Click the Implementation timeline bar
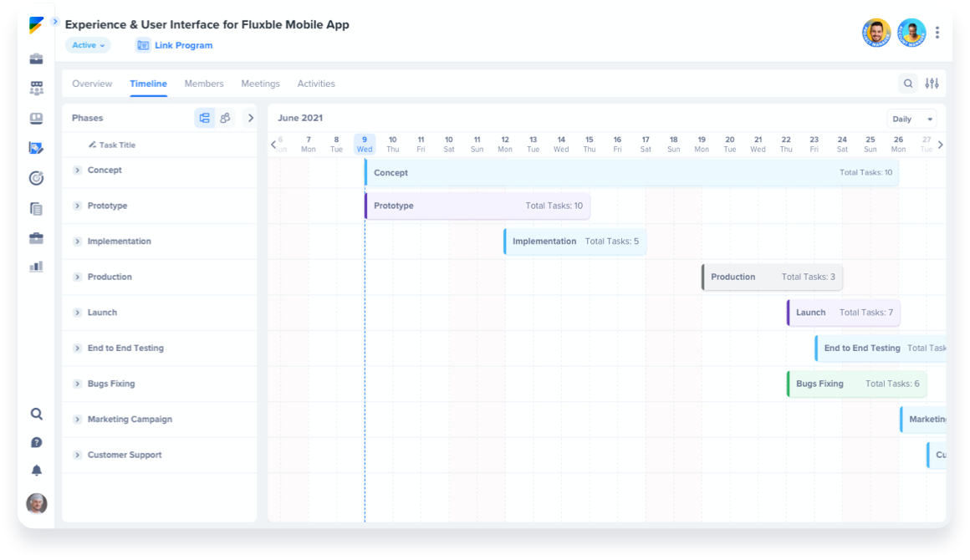The height and width of the screenshot is (560, 970). pos(574,242)
